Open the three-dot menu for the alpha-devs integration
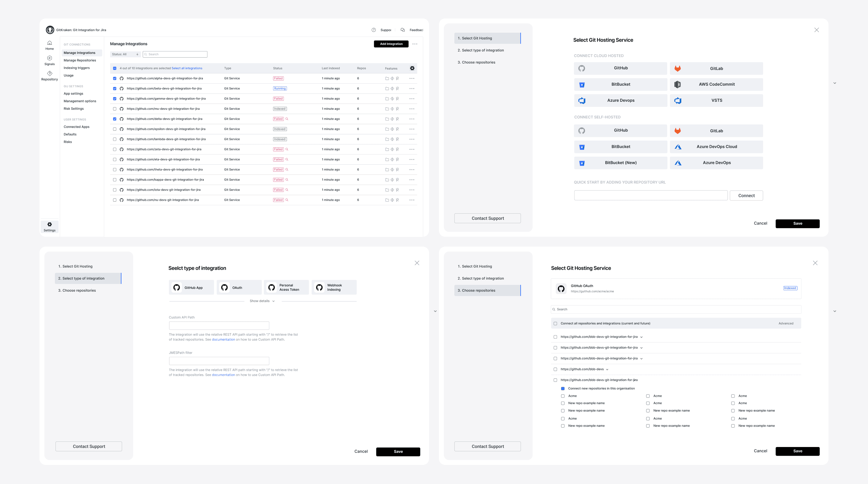Screen dimensions: 868x484 click(412, 79)
